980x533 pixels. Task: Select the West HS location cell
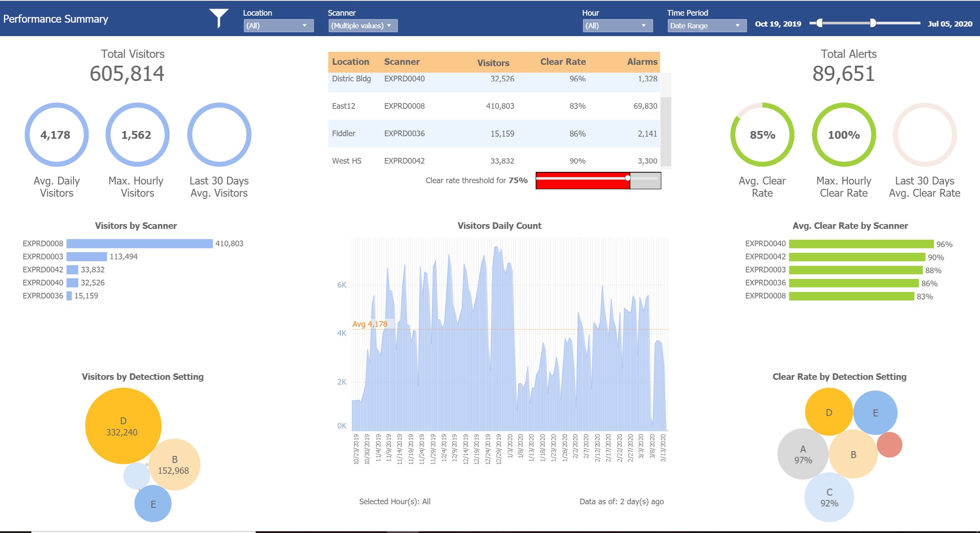click(x=347, y=161)
